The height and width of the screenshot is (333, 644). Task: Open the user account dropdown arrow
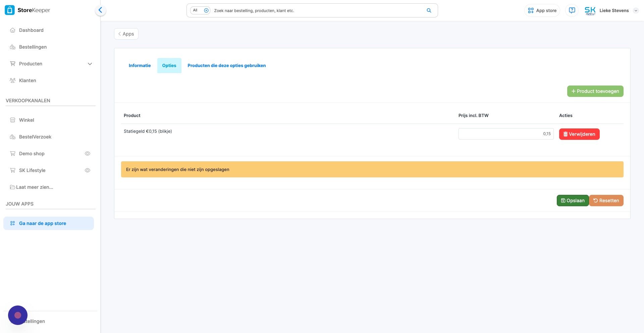tap(636, 11)
